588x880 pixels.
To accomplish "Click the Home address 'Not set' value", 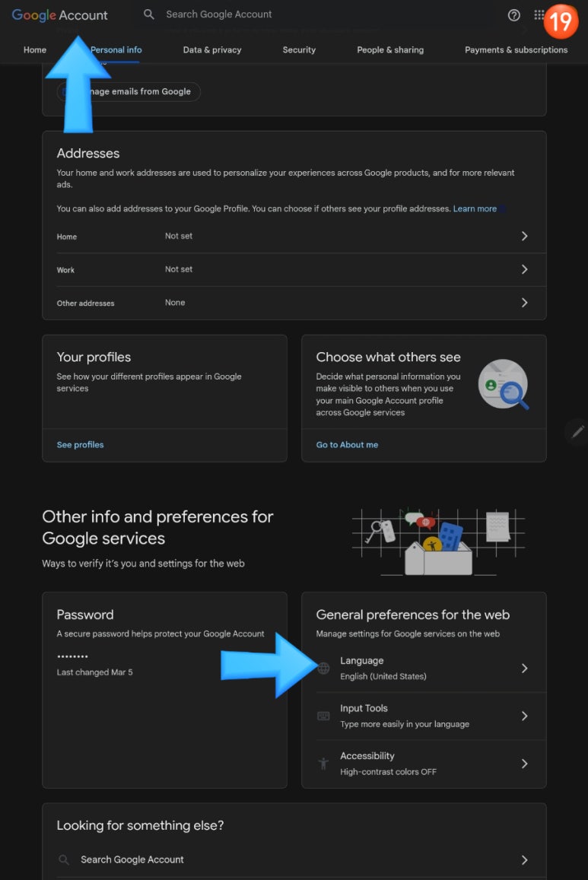I will pos(179,236).
